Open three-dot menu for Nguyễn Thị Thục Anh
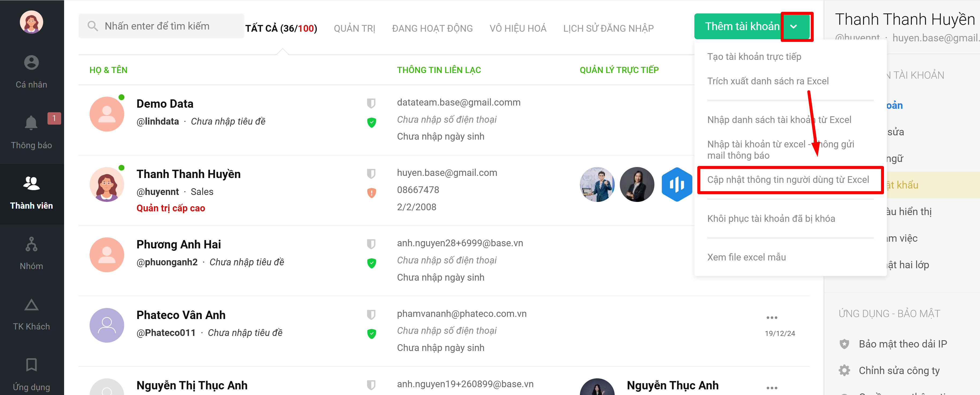 click(x=772, y=388)
